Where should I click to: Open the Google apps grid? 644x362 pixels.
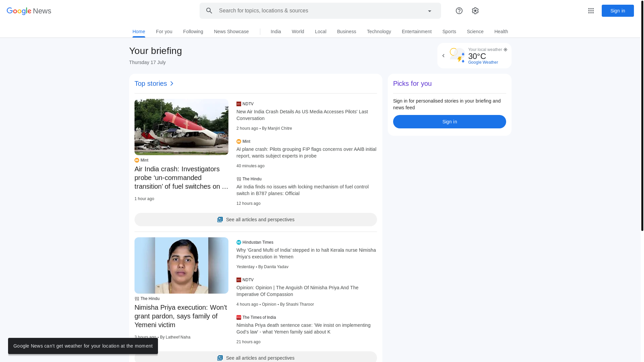[x=591, y=11]
